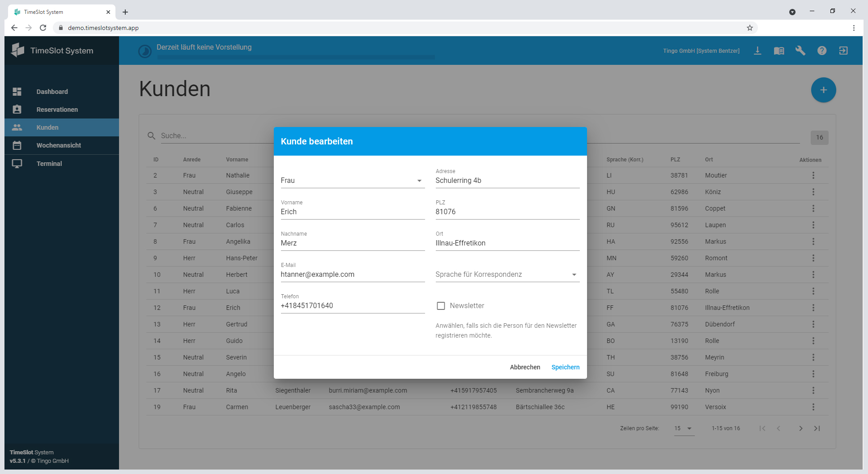
Task: Click Speichern to save customer
Action: [x=566, y=367]
